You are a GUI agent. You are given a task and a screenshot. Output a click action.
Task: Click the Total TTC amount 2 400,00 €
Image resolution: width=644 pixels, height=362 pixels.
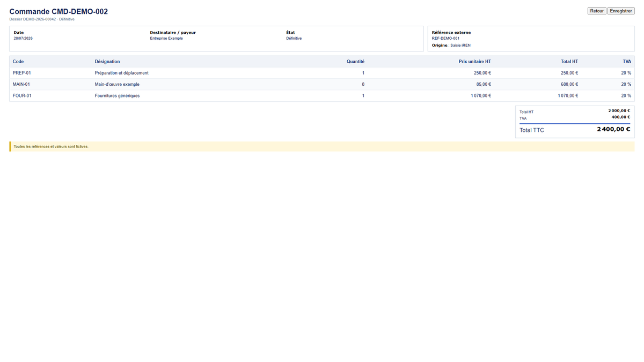click(x=613, y=129)
